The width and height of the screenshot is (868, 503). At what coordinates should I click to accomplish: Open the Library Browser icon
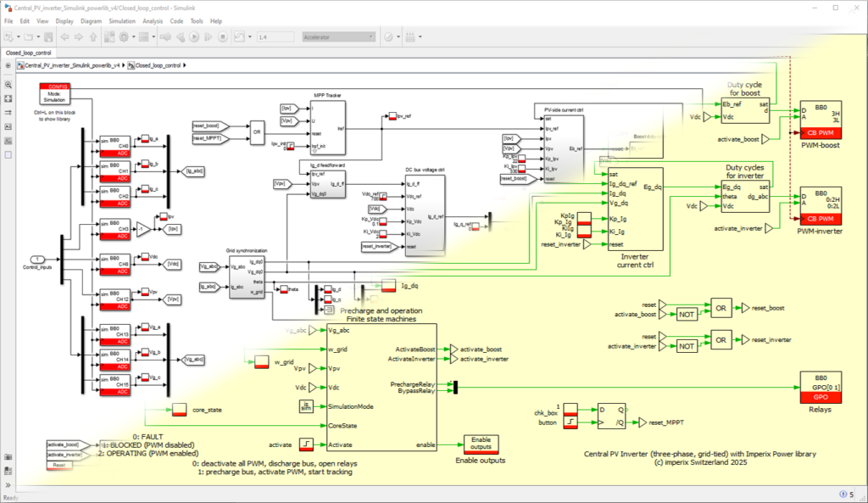pyautogui.click(x=108, y=37)
